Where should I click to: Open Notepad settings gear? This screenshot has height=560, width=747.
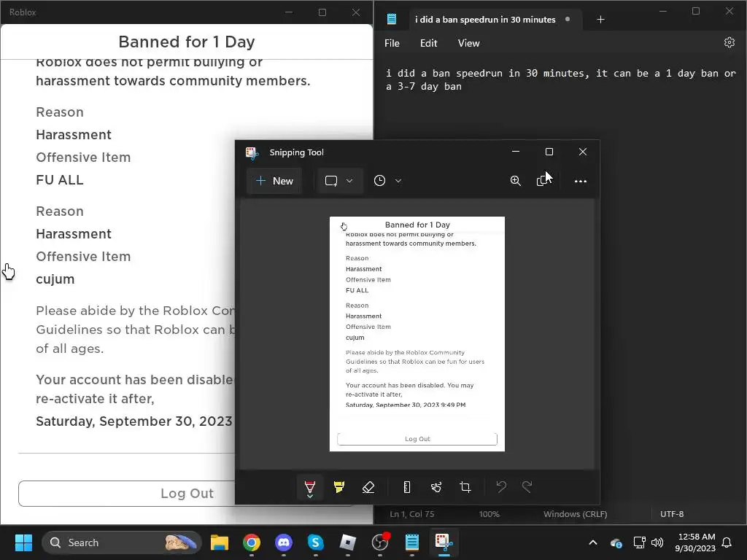coord(729,42)
